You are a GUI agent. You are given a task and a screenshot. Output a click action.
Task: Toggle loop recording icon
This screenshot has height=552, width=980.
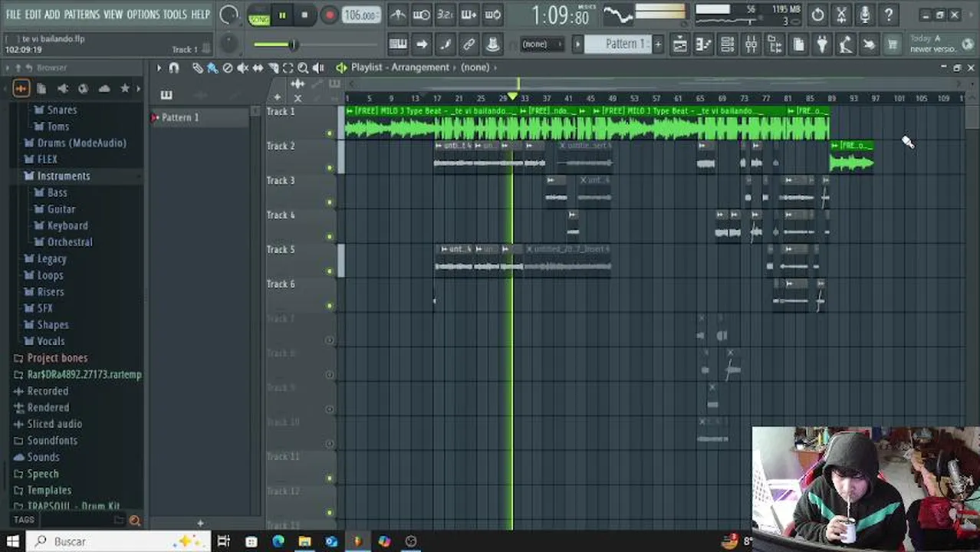click(x=493, y=15)
